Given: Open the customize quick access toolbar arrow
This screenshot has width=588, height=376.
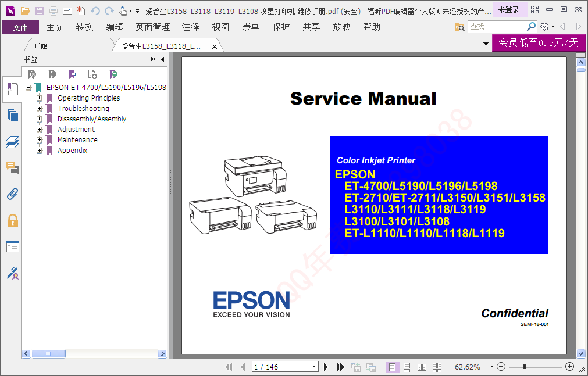Looking at the screenshot, I should tap(137, 11).
